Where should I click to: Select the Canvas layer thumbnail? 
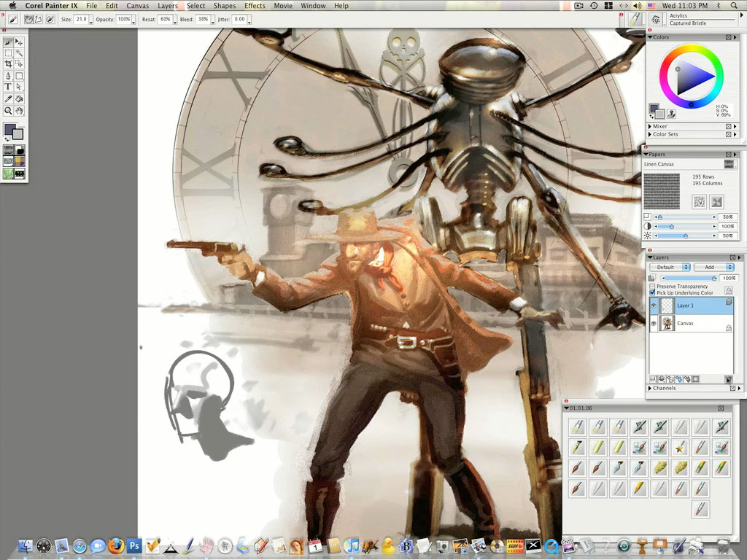click(x=666, y=324)
